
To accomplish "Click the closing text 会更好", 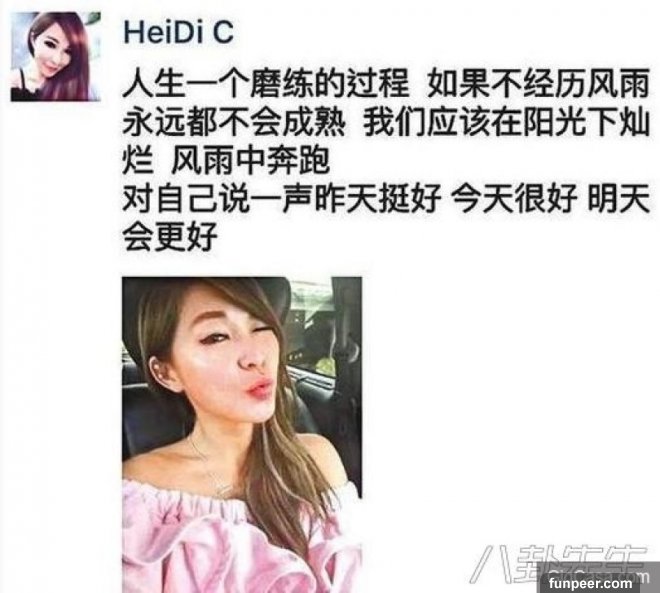I will (170, 235).
